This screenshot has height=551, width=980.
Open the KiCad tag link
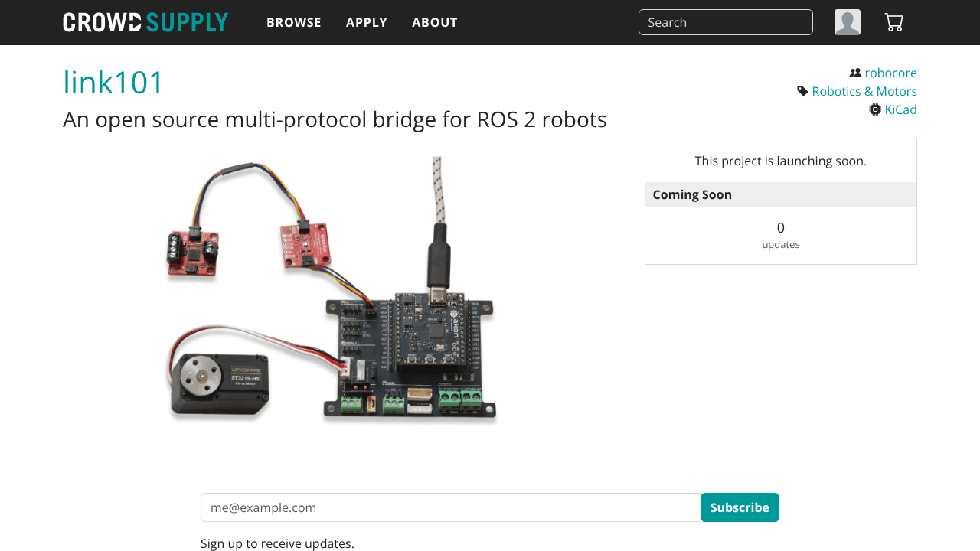pos(900,109)
